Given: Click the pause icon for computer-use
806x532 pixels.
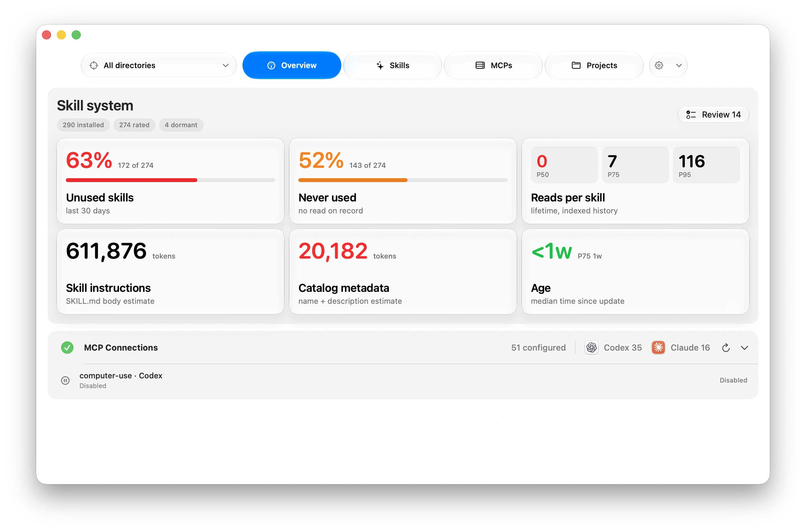Looking at the screenshot, I should (66, 380).
